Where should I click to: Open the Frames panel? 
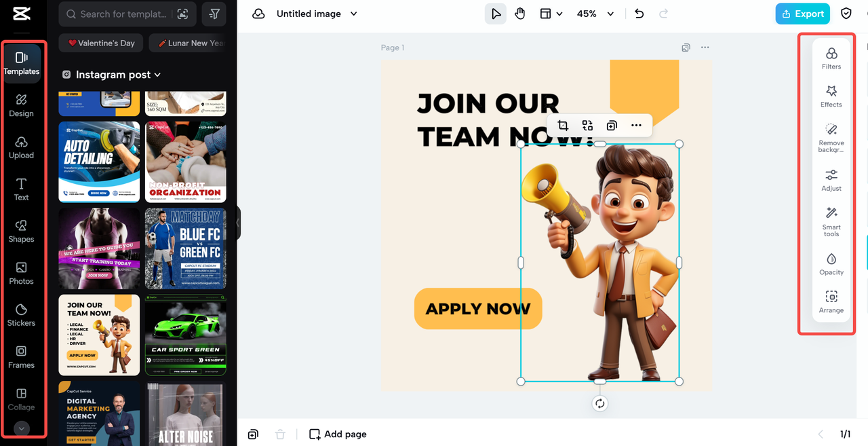click(22, 357)
